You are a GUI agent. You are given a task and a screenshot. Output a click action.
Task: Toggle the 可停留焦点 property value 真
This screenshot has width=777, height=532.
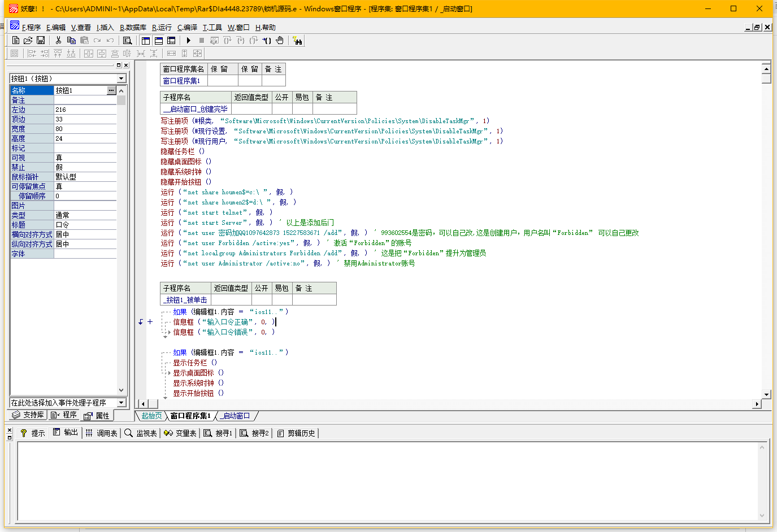point(85,186)
